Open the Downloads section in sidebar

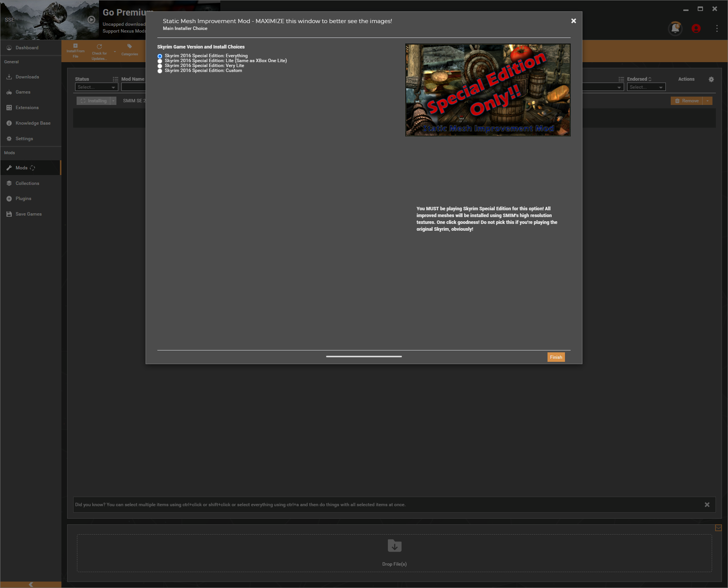coord(27,77)
